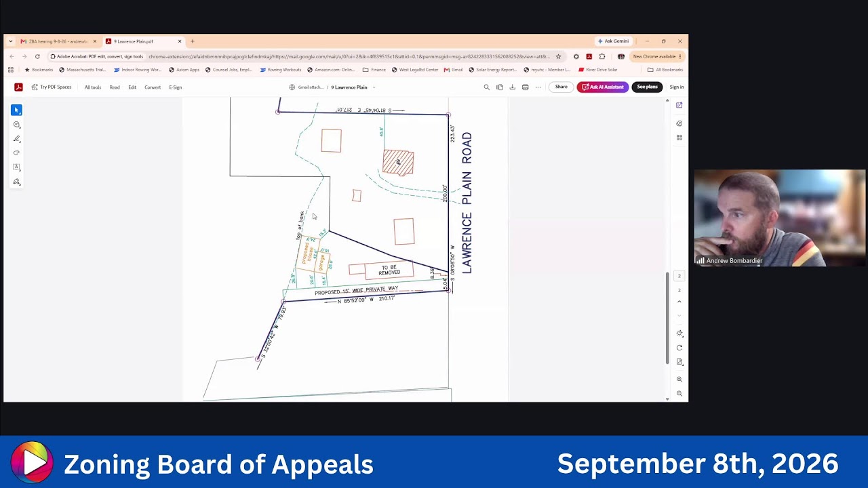Viewport: 868px width, 488px height.
Task: Switch to ZBA hearing Gmail tab
Action: tap(58, 41)
